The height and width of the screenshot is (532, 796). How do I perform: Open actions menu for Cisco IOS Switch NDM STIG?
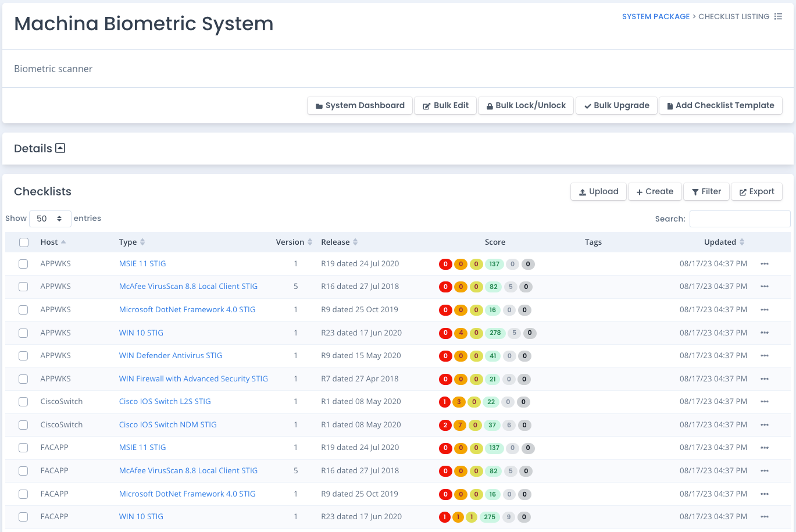click(765, 424)
